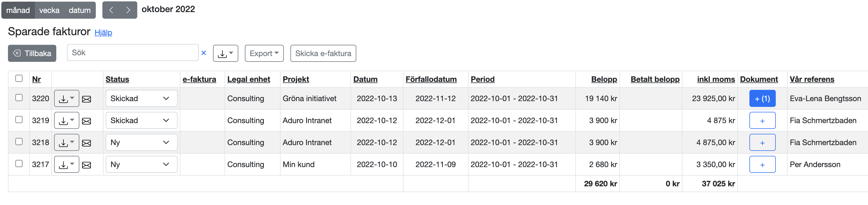Toggle the select-all invoices checkbox

(x=19, y=79)
